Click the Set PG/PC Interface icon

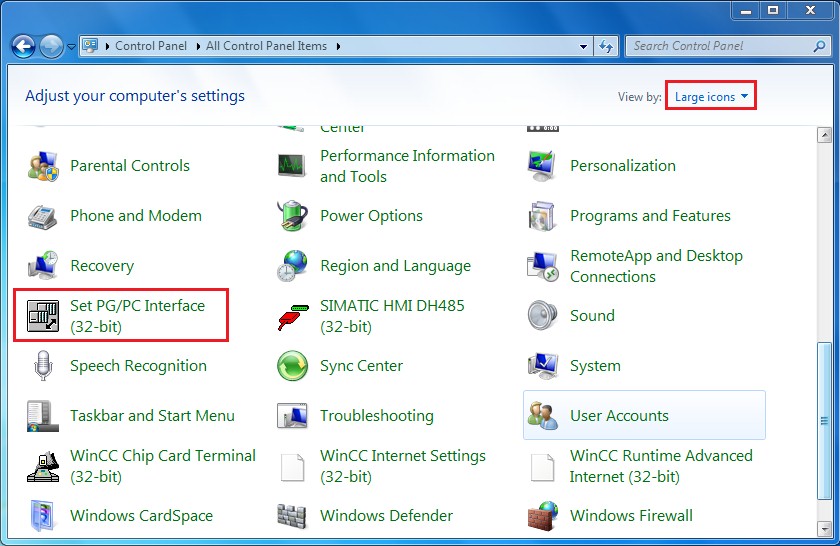pyautogui.click(x=43, y=316)
